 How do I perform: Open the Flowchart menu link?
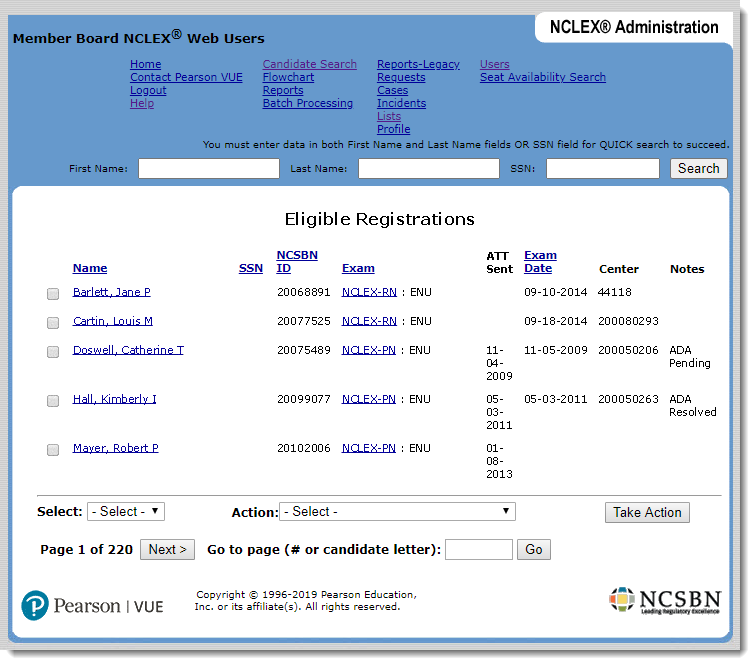pyautogui.click(x=288, y=77)
